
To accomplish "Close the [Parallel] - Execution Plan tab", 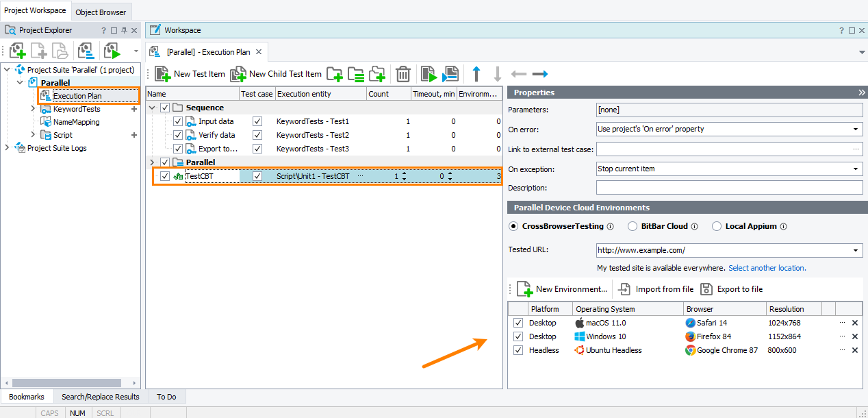I will (258, 51).
